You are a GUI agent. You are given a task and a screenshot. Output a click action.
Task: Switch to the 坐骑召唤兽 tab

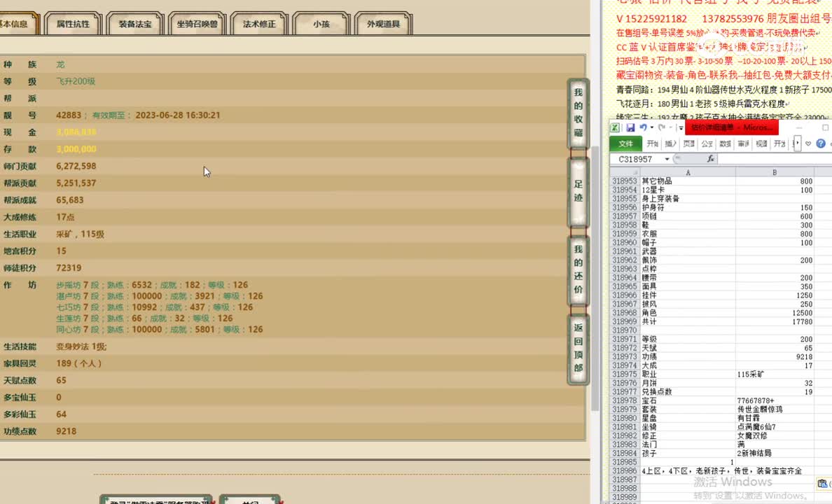tap(197, 24)
